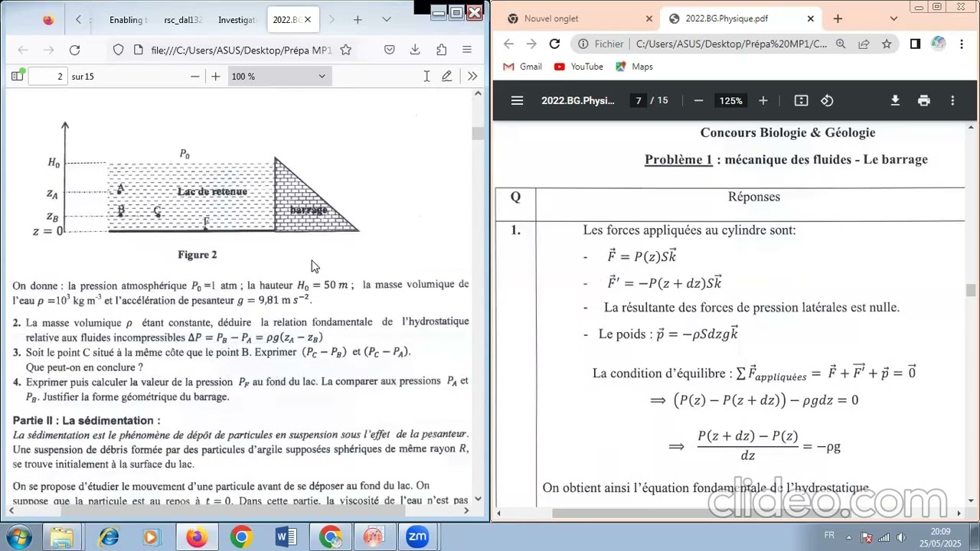Click the Chrome PDF page number 7 field

coord(639,100)
